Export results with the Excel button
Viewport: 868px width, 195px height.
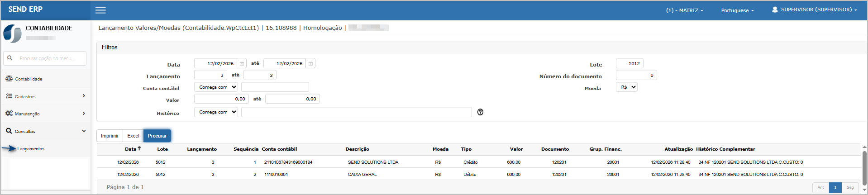133,136
